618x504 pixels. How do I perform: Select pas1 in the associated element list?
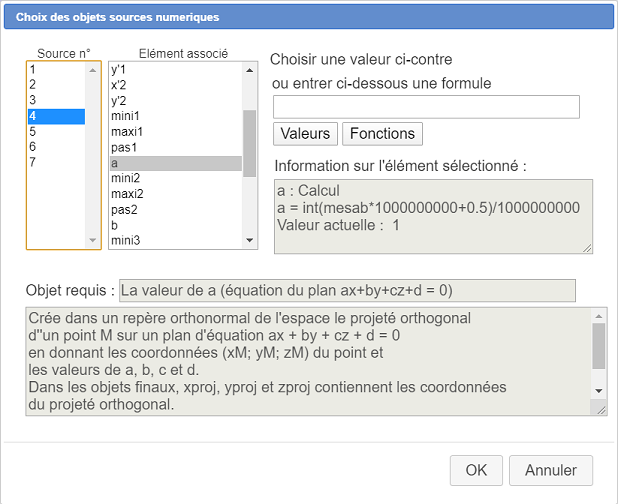pyautogui.click(x=176, y=147)
